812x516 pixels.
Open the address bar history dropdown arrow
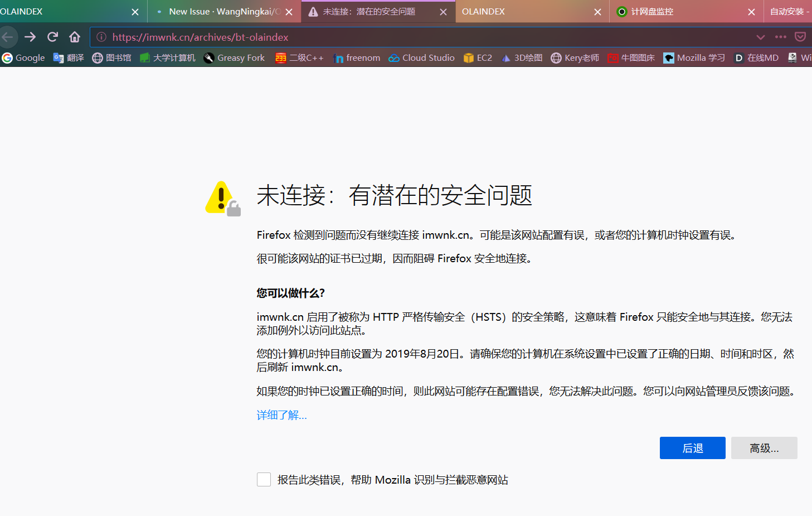click(761, 37)
